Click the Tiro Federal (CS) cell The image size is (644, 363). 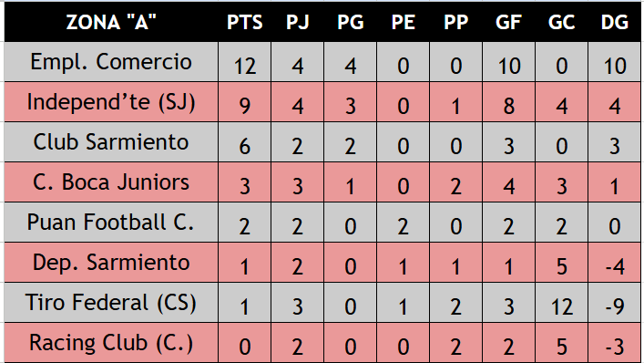click(x=111, y=302)
